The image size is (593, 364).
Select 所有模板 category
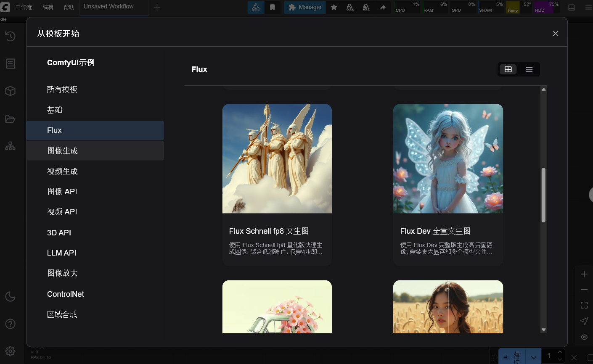point(95,90)
